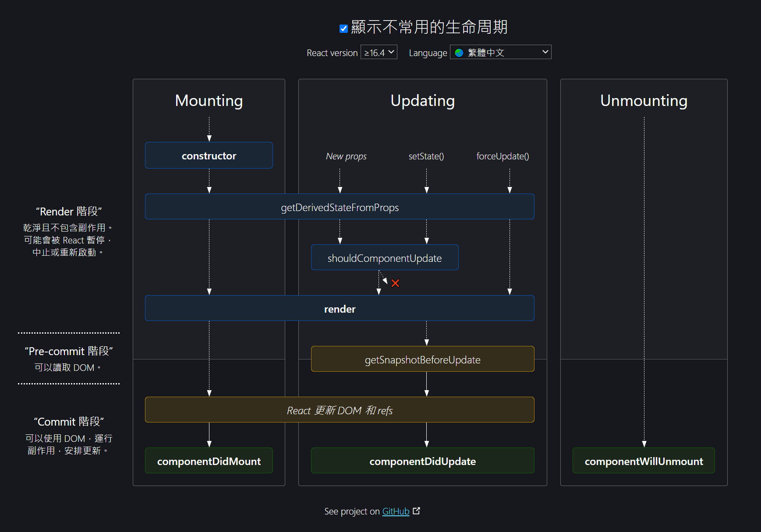Viewport: 761px width, 532px height.
Task: Click the React 更新 DOM 和 refs bar
Action: [x=340, y=410]
